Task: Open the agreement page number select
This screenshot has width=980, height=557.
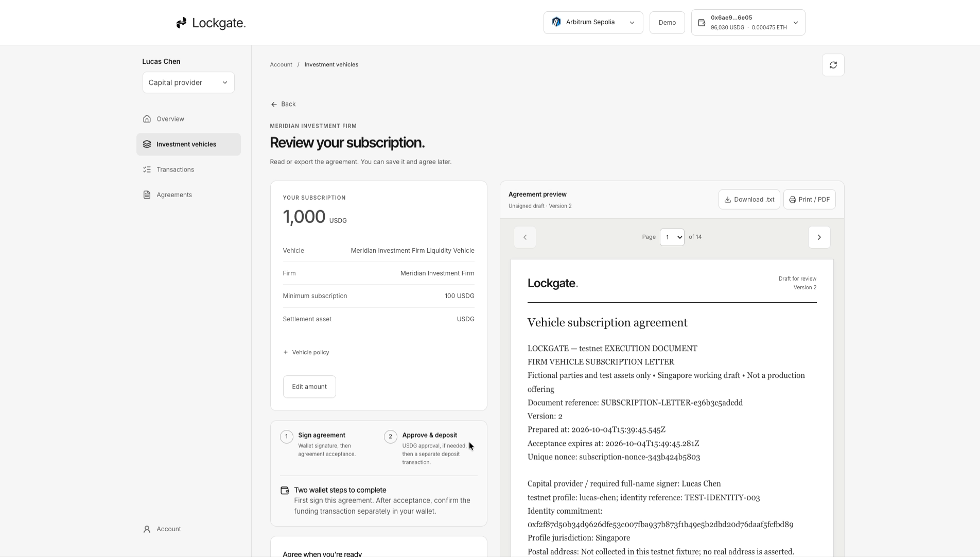Action: click(672, 237)
